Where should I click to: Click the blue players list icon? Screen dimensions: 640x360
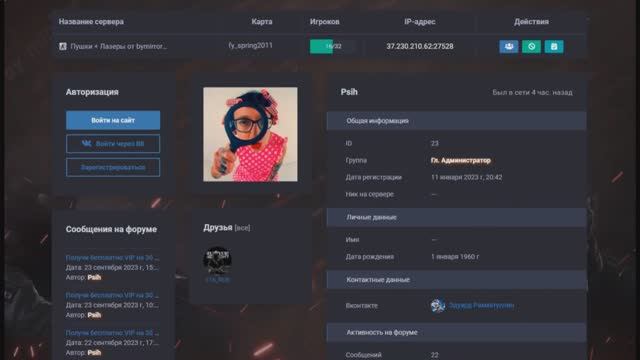tap(509, 47)
